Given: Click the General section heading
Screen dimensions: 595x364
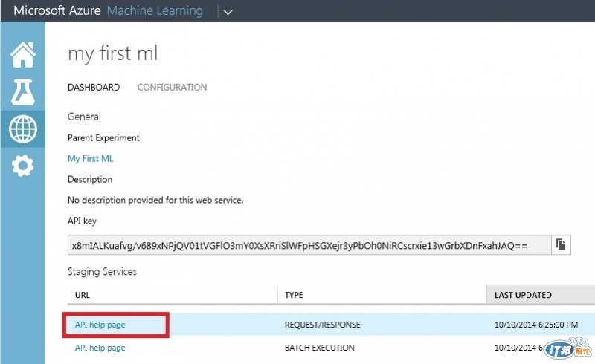Looking at the screenshot, I should 84,117.
